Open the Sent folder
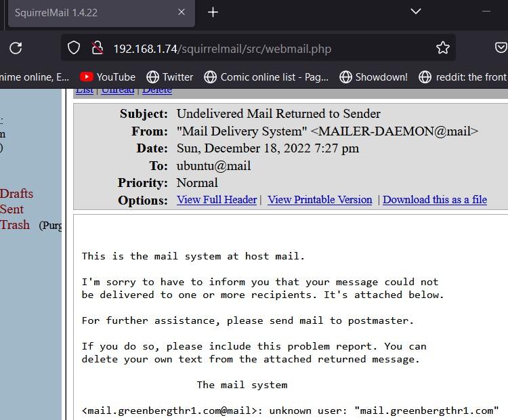 [x=12, y=209]
